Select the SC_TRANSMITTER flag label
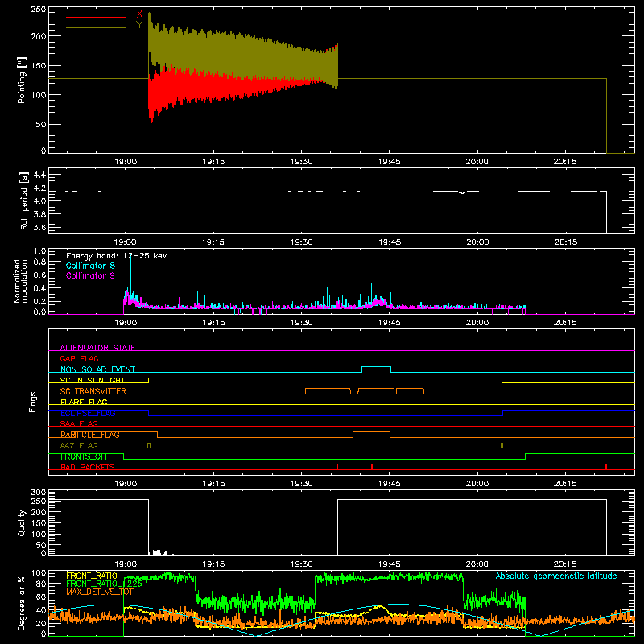This screenshot has width=644, height=644. (93, 391)
